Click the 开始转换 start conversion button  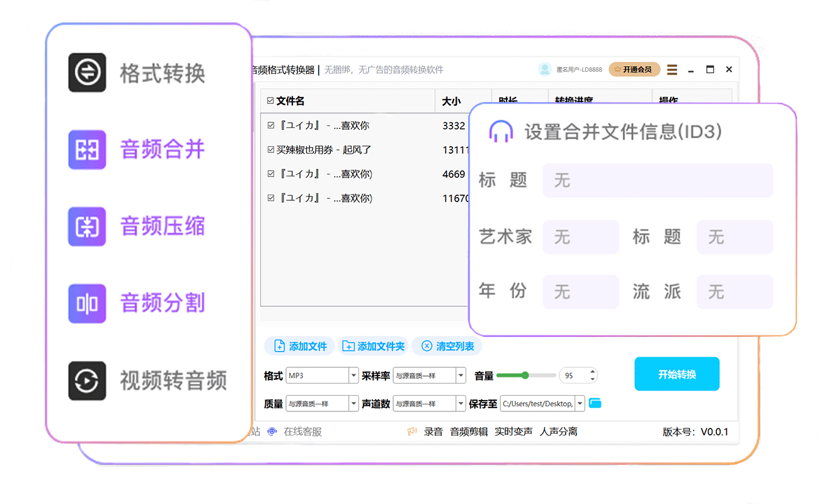point(677,374)
